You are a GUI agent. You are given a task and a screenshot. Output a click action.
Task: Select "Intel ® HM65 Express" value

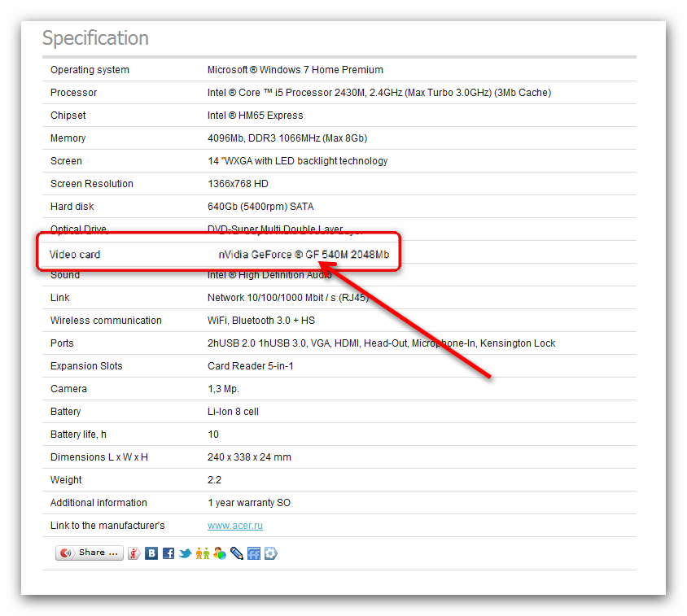(255, 116)
